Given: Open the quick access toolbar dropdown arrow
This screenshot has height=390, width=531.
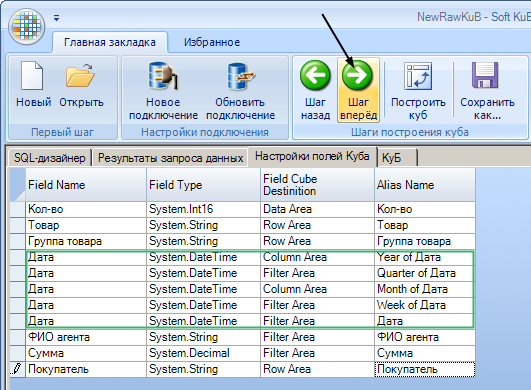Looking at the screenshot, I should (x=57, y=18).
